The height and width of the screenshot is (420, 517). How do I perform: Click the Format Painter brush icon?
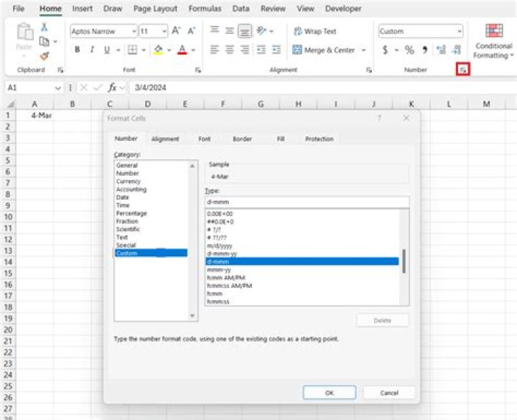coord(44,56)
